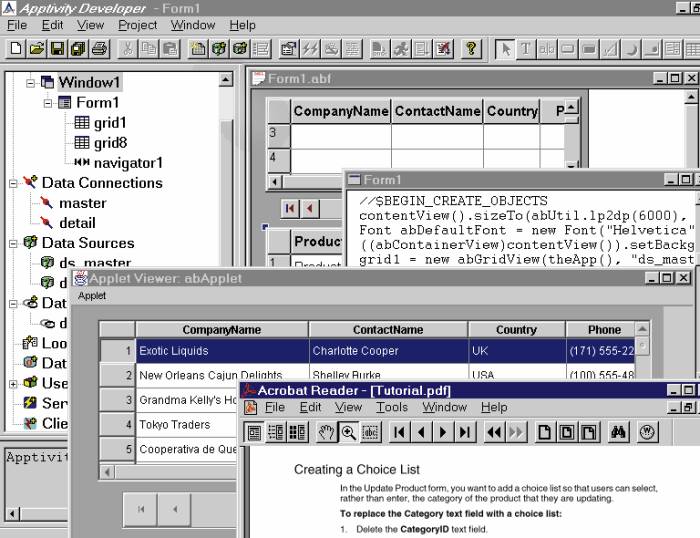700x538 pixels.
Task: Click applet grid vertical scroll up arrow
Action: 642,329
